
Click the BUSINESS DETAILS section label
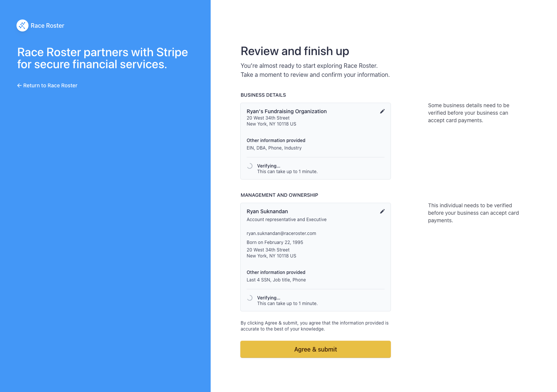[263, 95]
